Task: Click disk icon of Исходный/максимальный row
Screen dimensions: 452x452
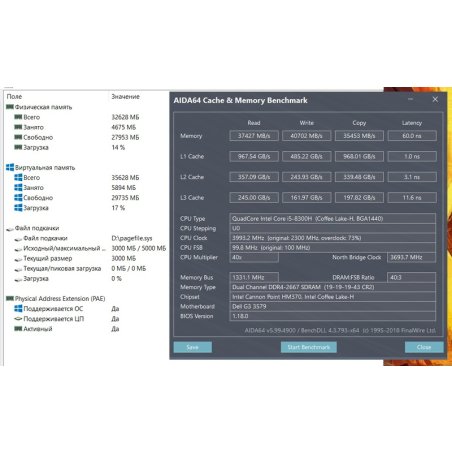Action: [18, 249]
